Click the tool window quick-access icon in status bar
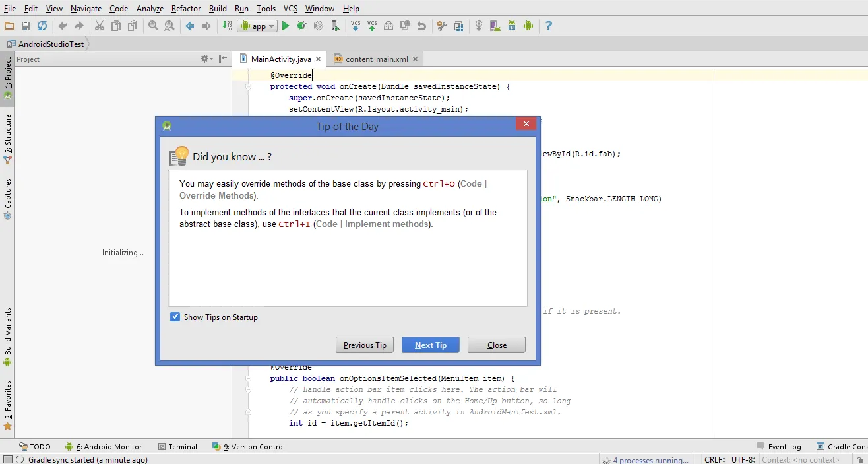This screenshot has height=464, width=868. coord(7,459)
